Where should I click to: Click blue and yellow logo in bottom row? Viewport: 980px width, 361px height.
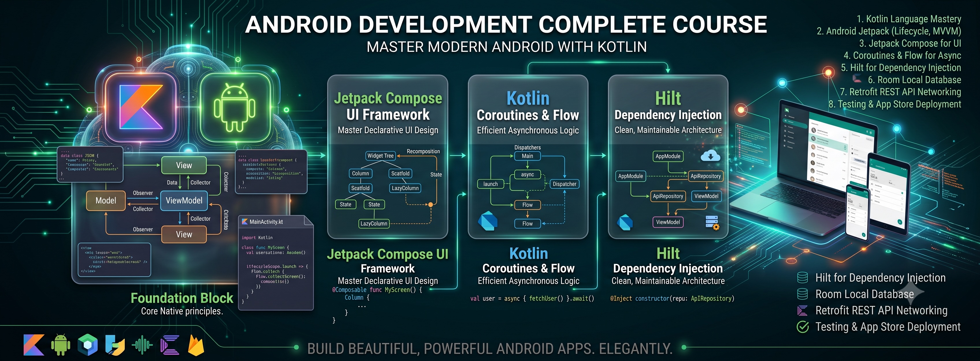[x=115, y=345]
